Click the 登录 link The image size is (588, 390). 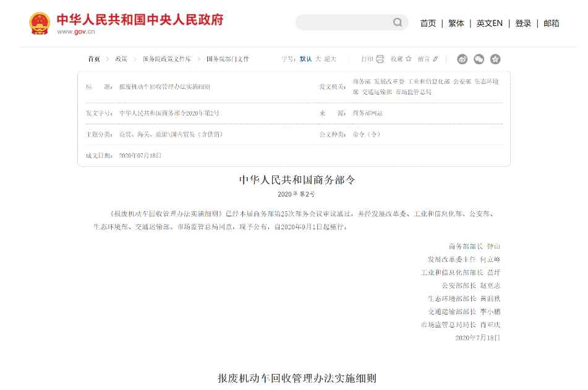click(523, 23)
